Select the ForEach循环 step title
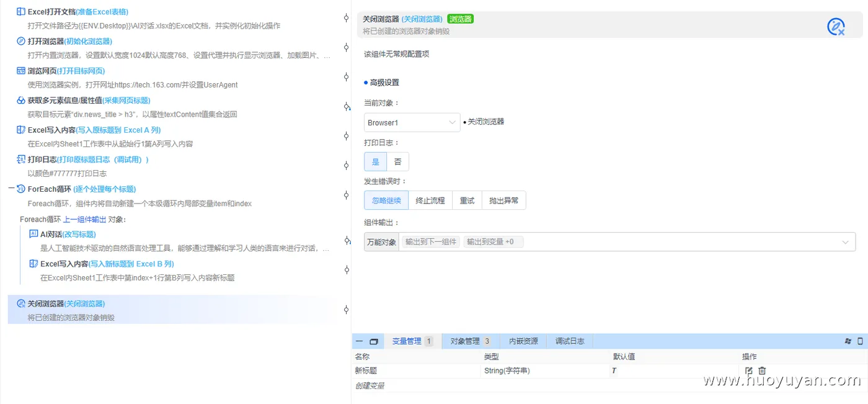Image resolution: width=868 pixels, height=404 pixels. point(82,189)
